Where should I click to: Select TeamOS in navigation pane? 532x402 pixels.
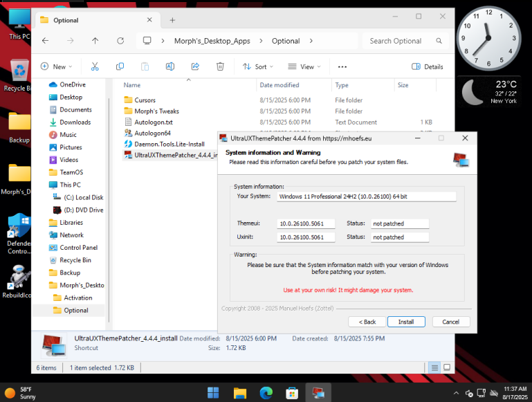click(x=71, y=172)
